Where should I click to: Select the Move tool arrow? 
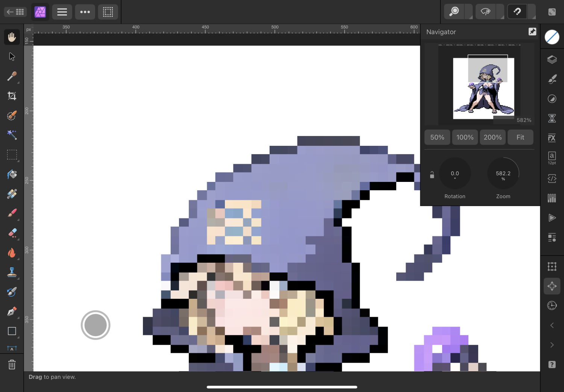click(x=12, y=56)
